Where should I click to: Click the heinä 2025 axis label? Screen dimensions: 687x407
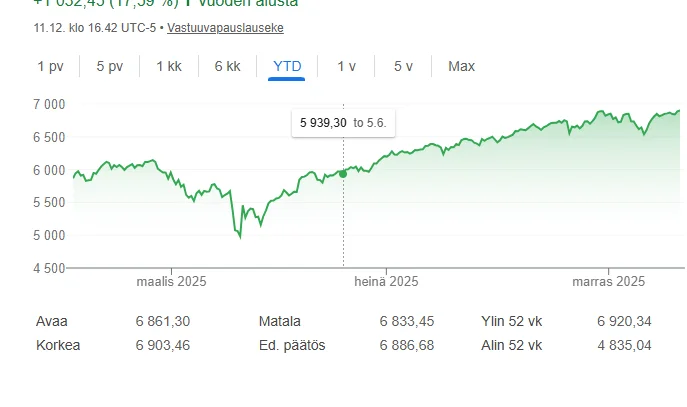click(x=386, y=282)
